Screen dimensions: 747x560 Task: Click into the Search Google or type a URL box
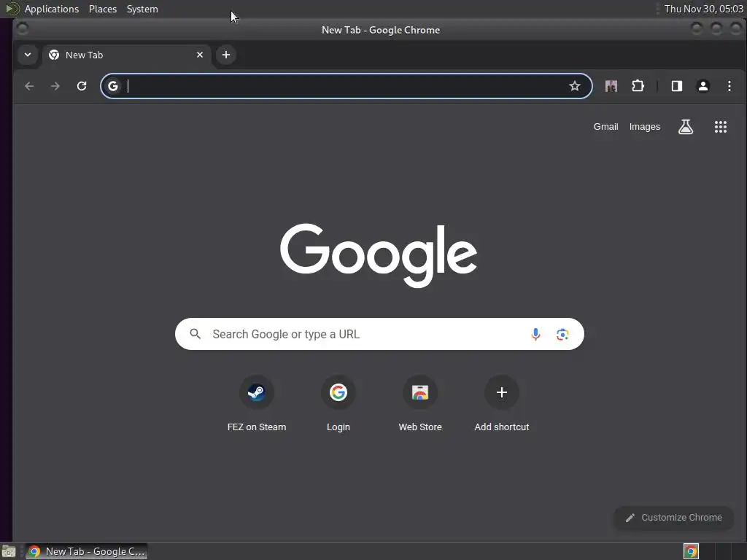coord(379,334)
